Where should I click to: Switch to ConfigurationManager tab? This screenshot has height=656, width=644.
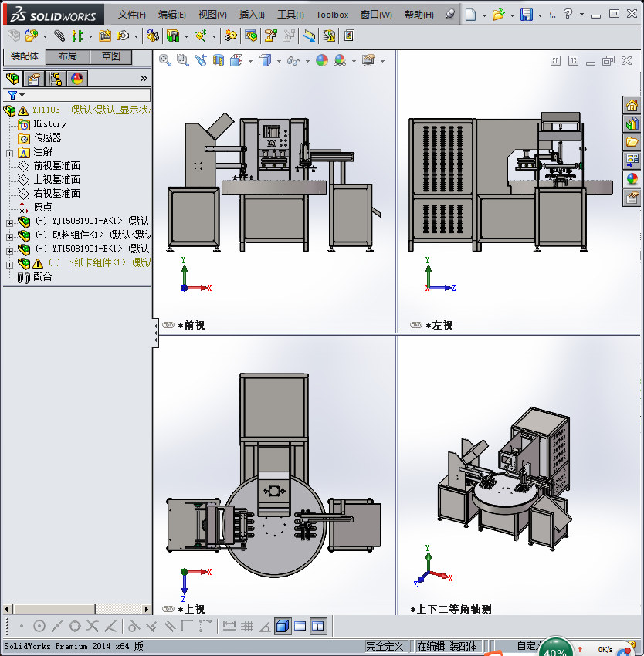[56, 79]
